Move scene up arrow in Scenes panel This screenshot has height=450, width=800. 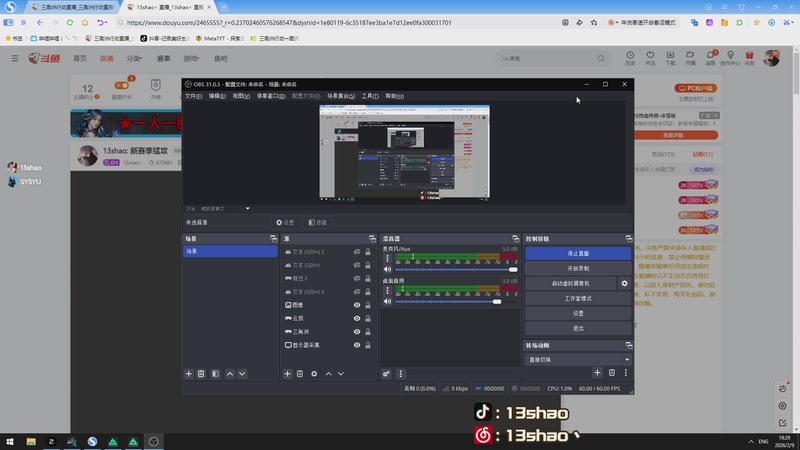coord(230,374)
